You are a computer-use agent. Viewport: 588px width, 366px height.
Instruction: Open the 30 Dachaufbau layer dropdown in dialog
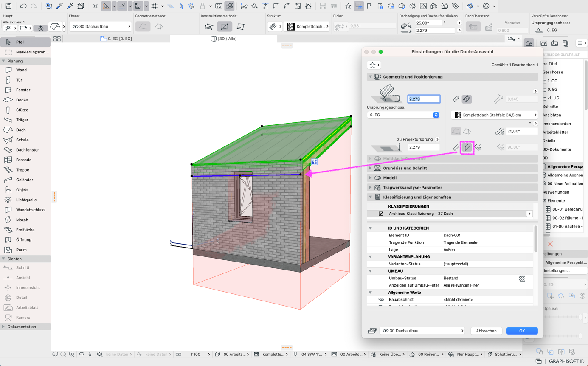point(422,331)
